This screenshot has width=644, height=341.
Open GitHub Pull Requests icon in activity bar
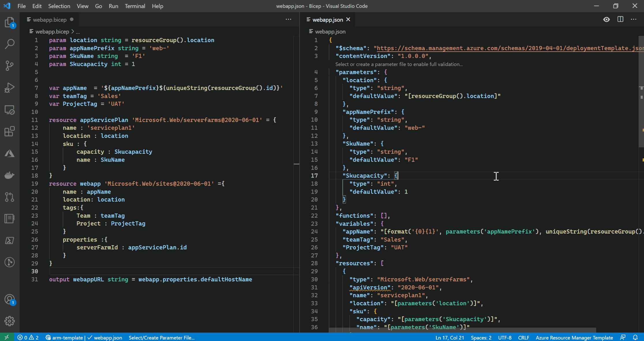[10, 197]
